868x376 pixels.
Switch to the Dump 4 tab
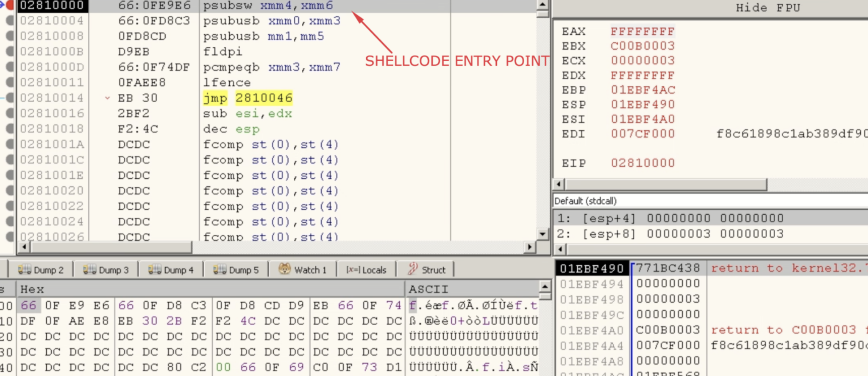click(171, 270)
